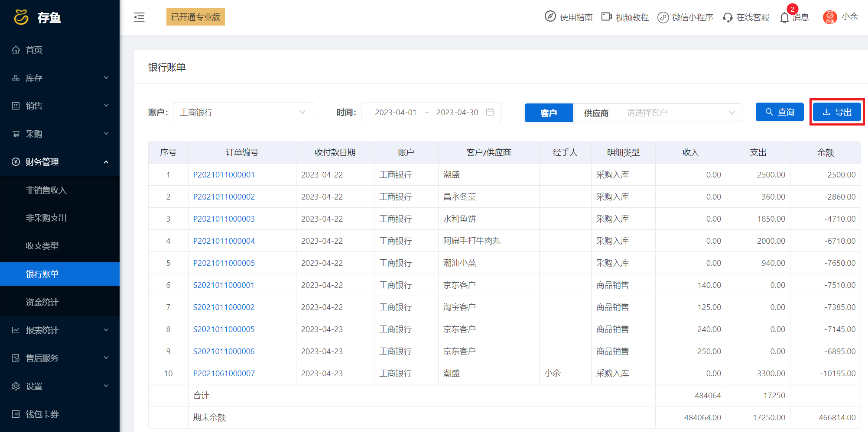The width and height of the screenshot is (868, 432).
Task: Expand the 售后服务 menu chevron
Action: [106, 358]
